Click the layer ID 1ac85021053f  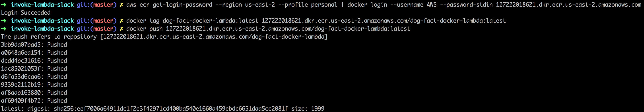(21, 69)
